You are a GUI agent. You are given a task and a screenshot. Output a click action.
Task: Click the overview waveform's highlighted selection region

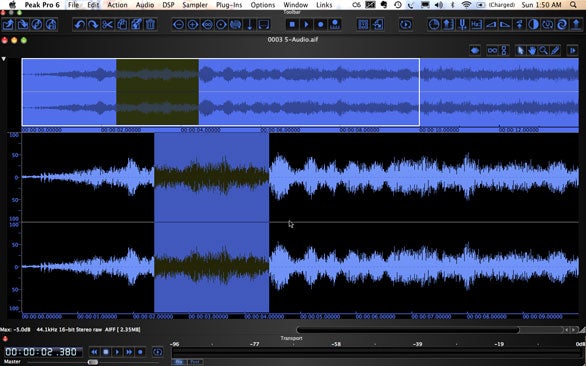(x=157, y=92)
